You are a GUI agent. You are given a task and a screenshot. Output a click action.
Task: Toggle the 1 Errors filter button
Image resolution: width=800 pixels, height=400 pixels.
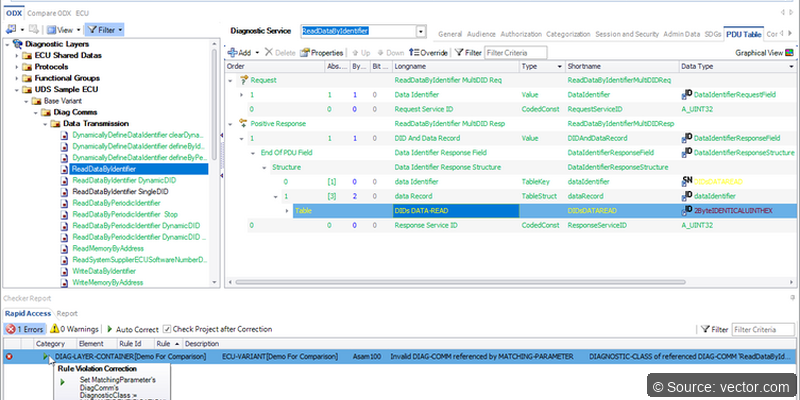point(25,328)
